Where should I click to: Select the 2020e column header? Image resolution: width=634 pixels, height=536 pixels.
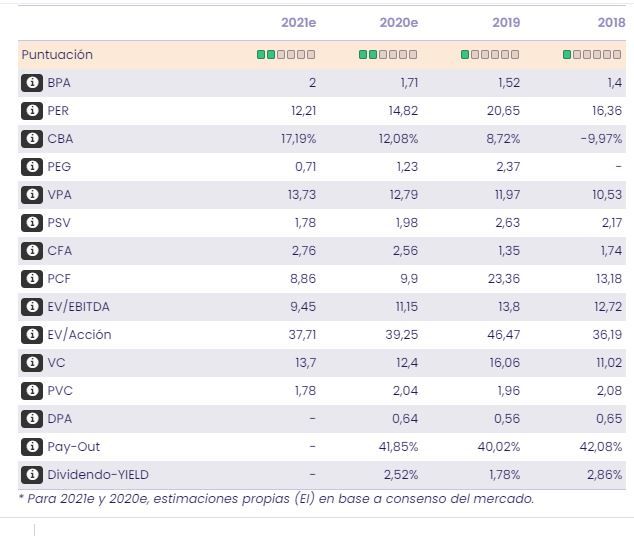point(399,23)
